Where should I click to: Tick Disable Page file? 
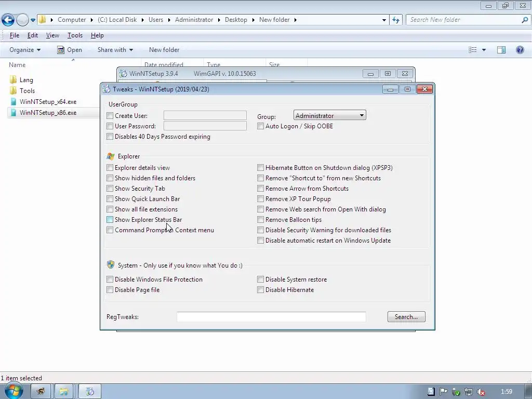point(110,290)
